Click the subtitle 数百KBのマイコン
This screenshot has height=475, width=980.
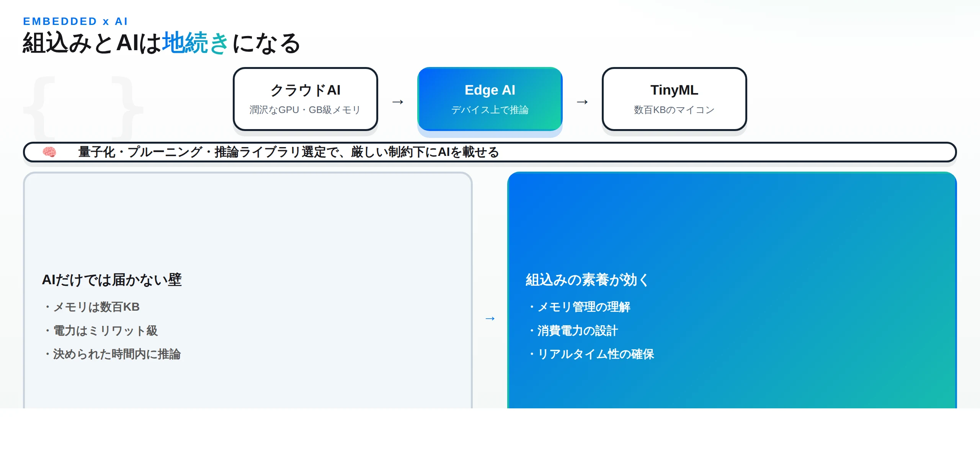[674, 110]
